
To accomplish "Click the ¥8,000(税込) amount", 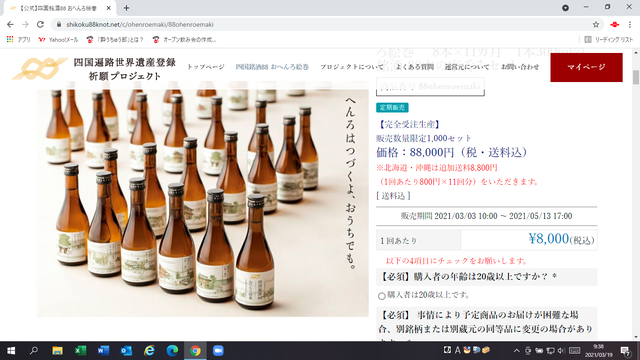I will pyautogui.click(x=561, y=239).
